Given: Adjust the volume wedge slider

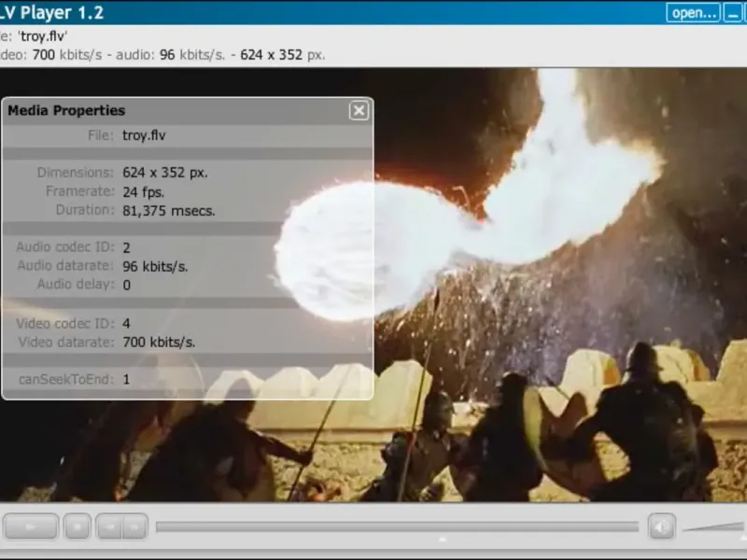Looking at the screenshot, I should click(x=713, y=526).
